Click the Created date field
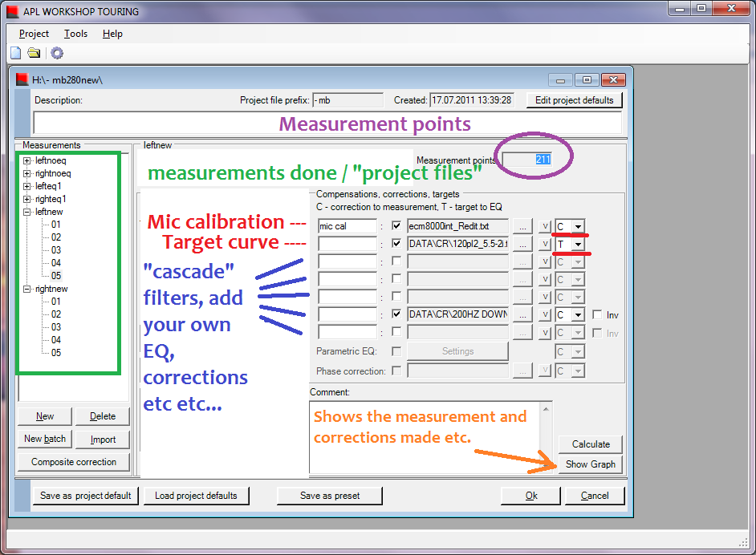Image resolution: width=756 pixels, height=555 pixels. coord(472,100)
